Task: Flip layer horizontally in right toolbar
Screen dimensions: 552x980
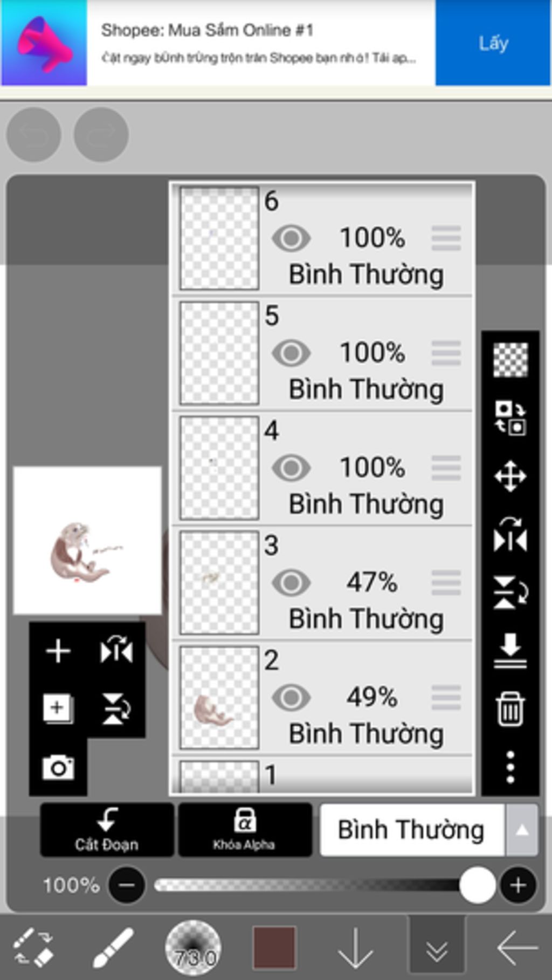Action: [x=510, y=534]
